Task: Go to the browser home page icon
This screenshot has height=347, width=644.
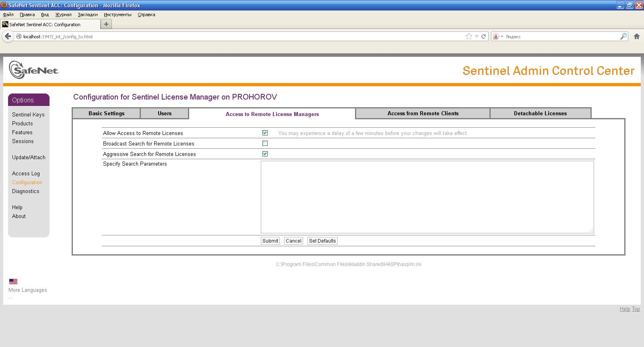Action: coord(637,36)
